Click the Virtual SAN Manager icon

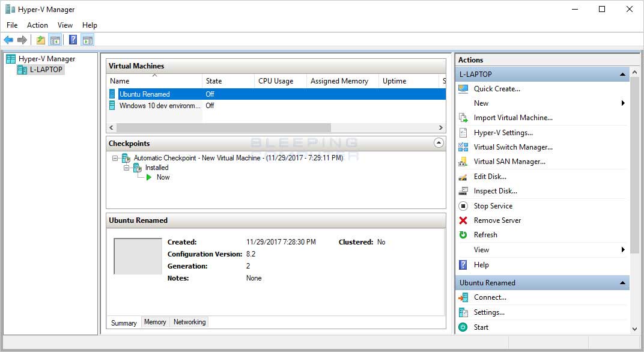(x=463, y=162)
